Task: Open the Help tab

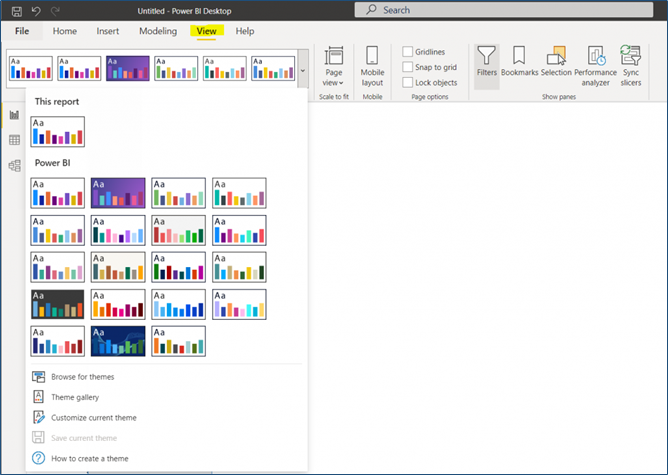Action: (245, 31)
